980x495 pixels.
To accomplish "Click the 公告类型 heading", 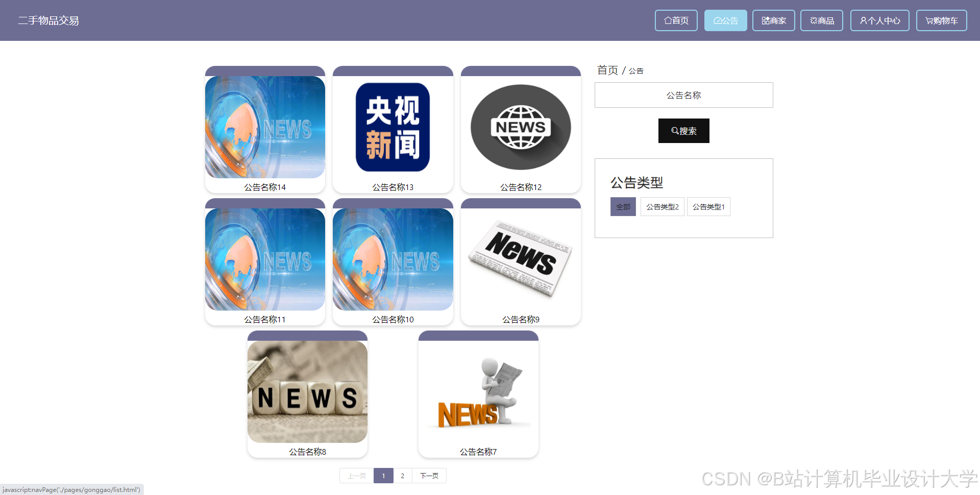I will point(636,182).
